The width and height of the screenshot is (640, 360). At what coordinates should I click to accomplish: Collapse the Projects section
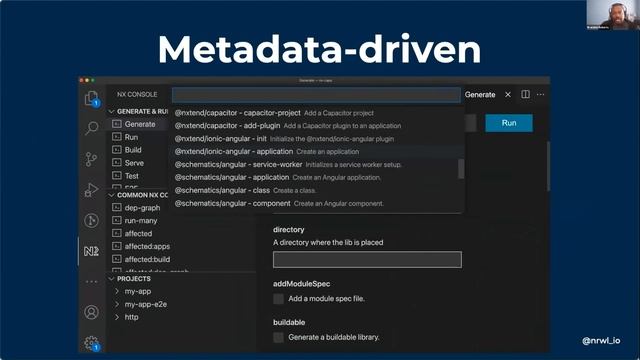point(111,279)
